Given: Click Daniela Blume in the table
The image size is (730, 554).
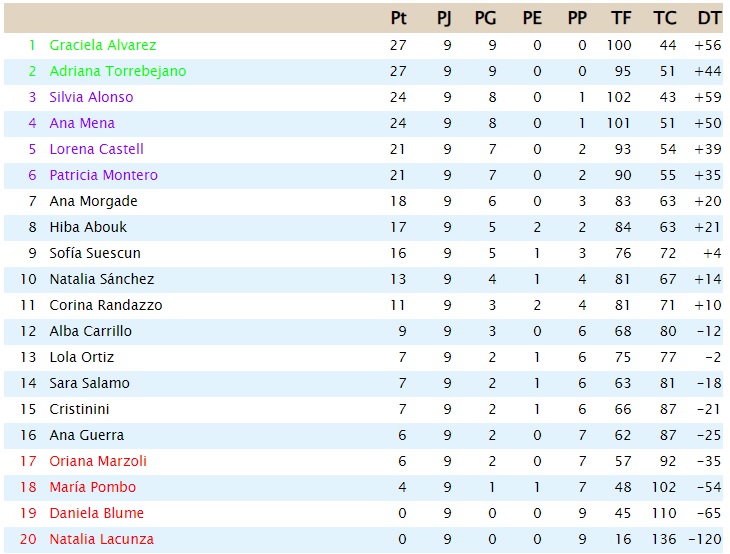Looking at the screenshot, I should (x=96, y=513).
